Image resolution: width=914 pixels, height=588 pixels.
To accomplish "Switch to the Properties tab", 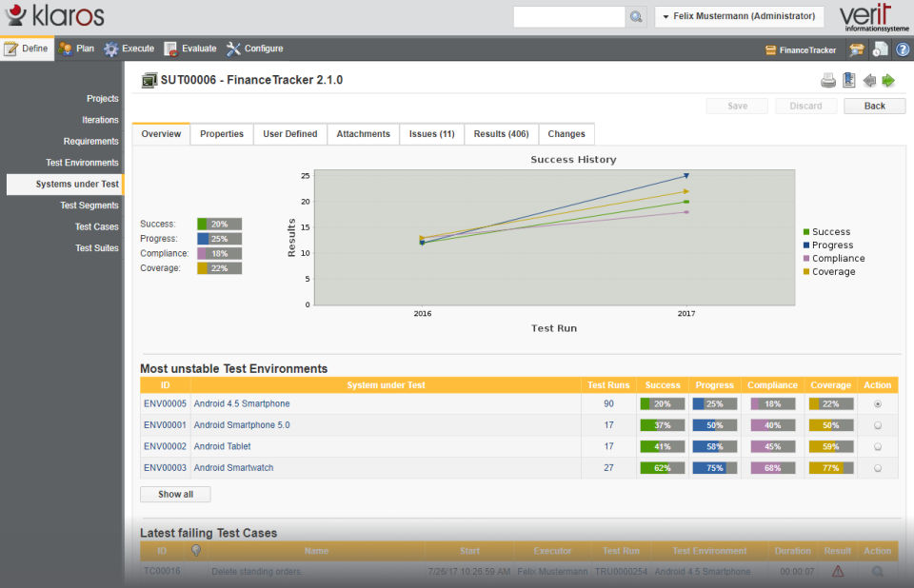I will tap(222, 134).
